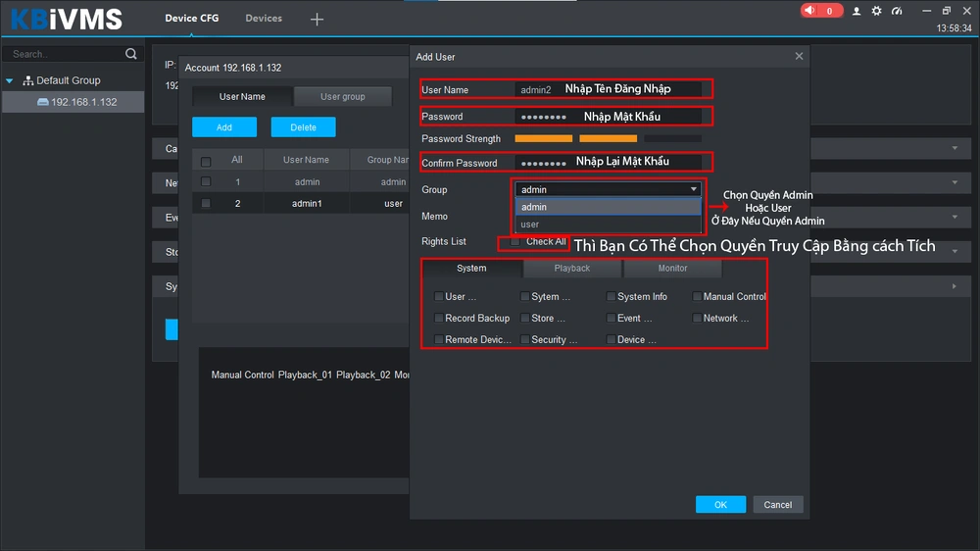
Task: Click the search magnifier icon
Action: [131, 54]
